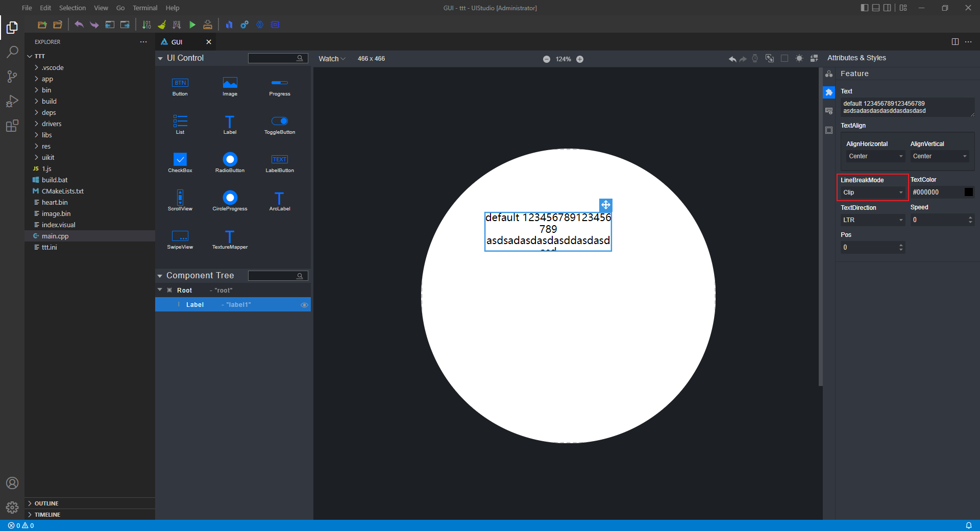Open the AlignHorizontal Center dropdown

(x=875, y=156)
